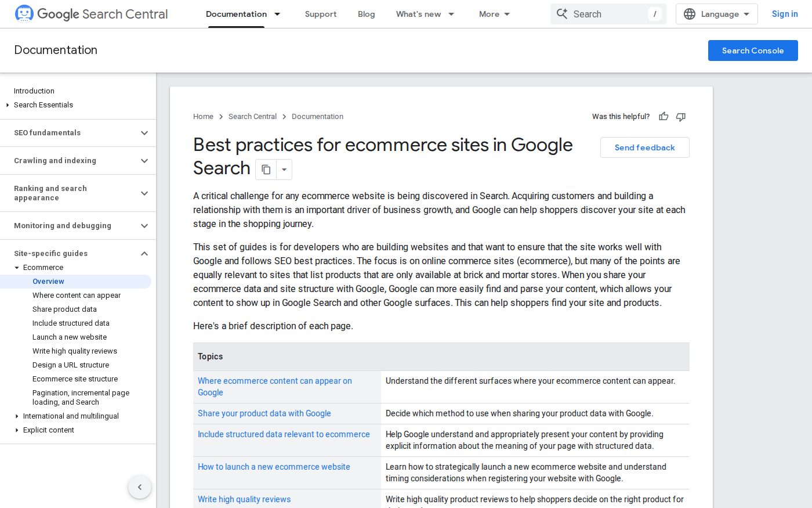
Task: Collapse the sidebar with the chevron button
Action: [140, 487]
